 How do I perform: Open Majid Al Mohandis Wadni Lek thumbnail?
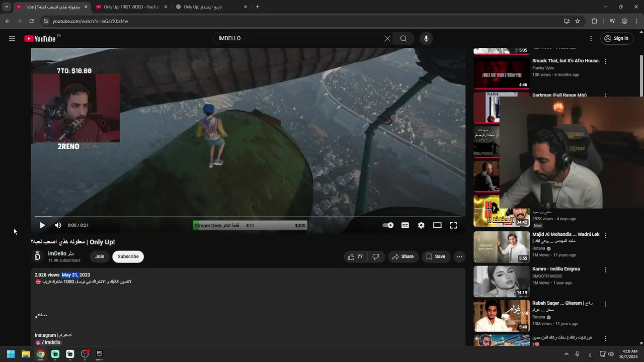pyautogui.click(x=502, y=247)
